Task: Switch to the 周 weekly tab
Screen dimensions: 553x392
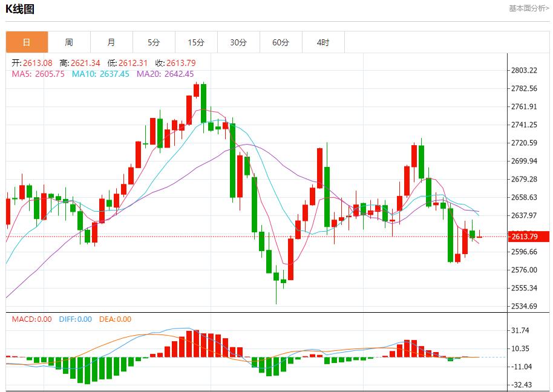Action: click(x=69, y=42)
